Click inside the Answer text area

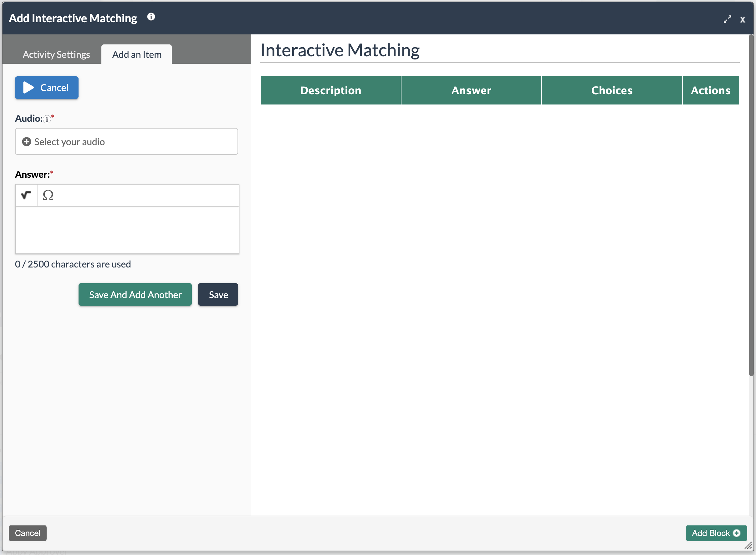127,230
